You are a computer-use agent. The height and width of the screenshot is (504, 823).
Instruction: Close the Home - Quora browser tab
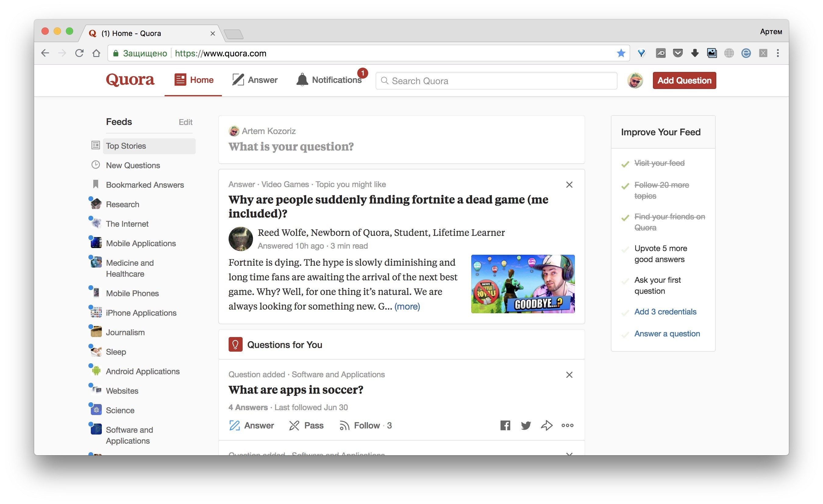(212, 34)
